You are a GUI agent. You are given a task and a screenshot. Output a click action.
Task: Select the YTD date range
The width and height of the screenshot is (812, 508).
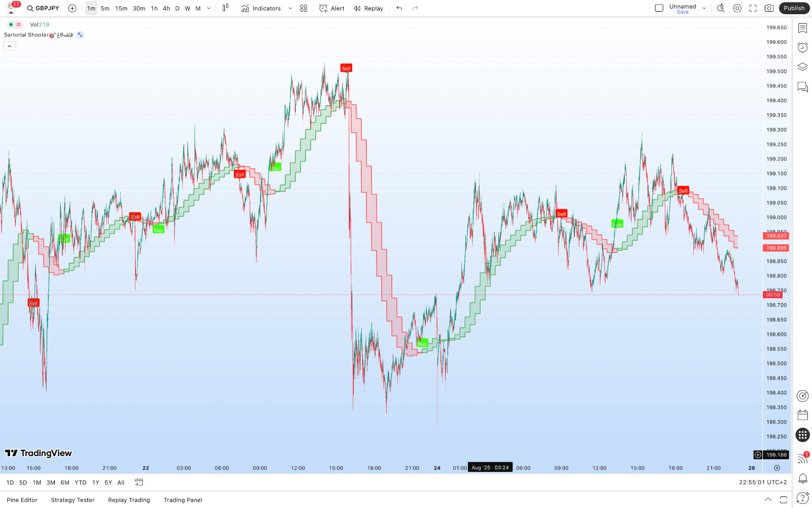point(81,483)
